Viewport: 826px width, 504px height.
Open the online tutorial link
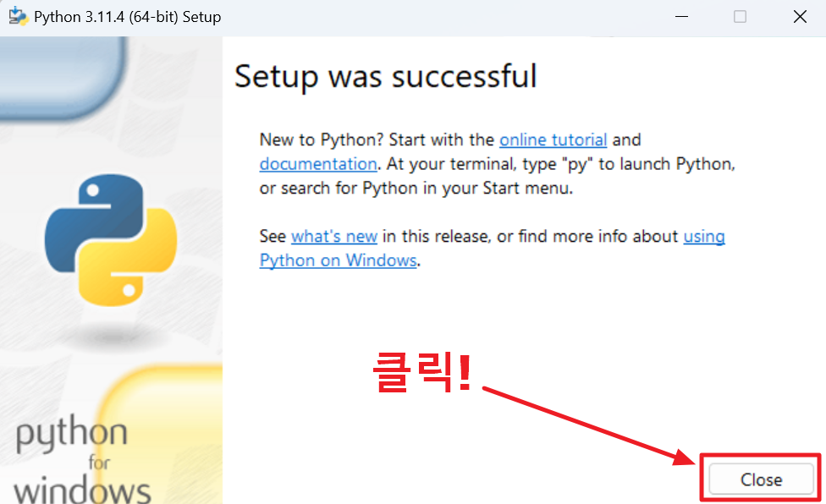[553, 140]
